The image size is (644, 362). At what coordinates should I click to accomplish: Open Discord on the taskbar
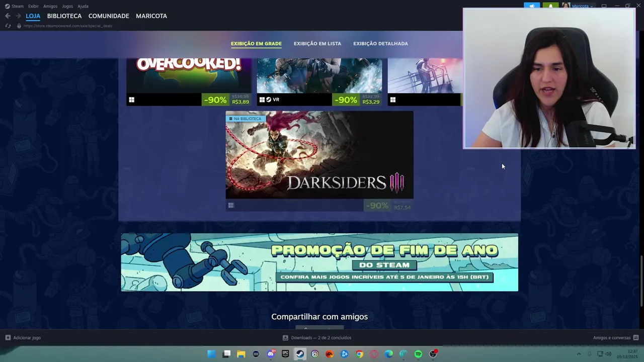[271, 354]
